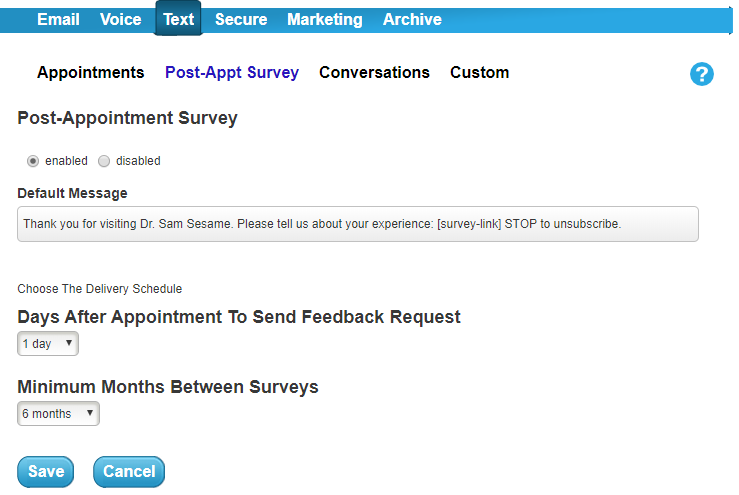
Task: Click the Cancel button
Action: tap(129, 471)
